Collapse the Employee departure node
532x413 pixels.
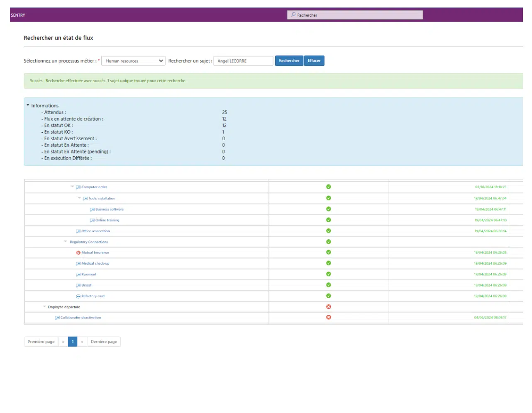(44, 307)
